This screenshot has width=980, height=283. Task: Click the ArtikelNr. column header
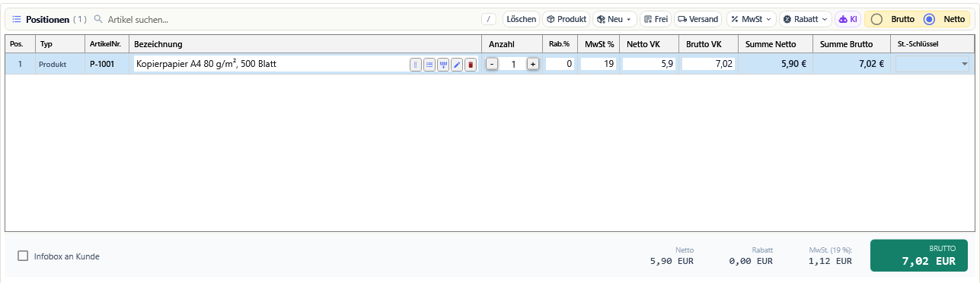[x=107, y=44]
